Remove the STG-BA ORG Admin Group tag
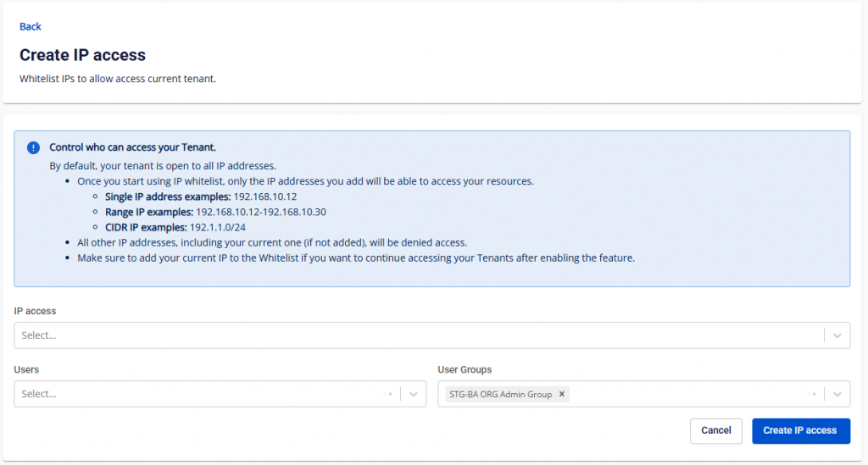Viewport: 868px width, 465px height. click(x=561, y=394)
